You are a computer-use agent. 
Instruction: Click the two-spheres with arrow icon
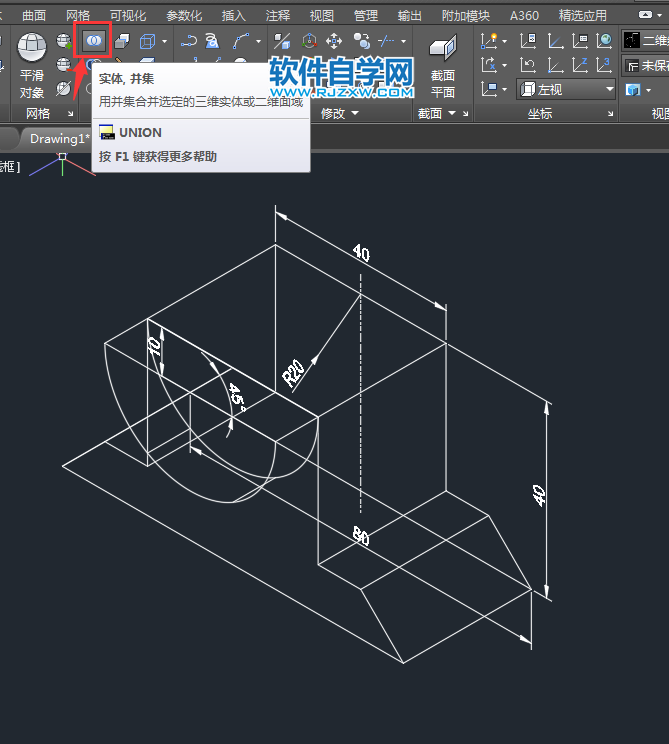[362, 41]
